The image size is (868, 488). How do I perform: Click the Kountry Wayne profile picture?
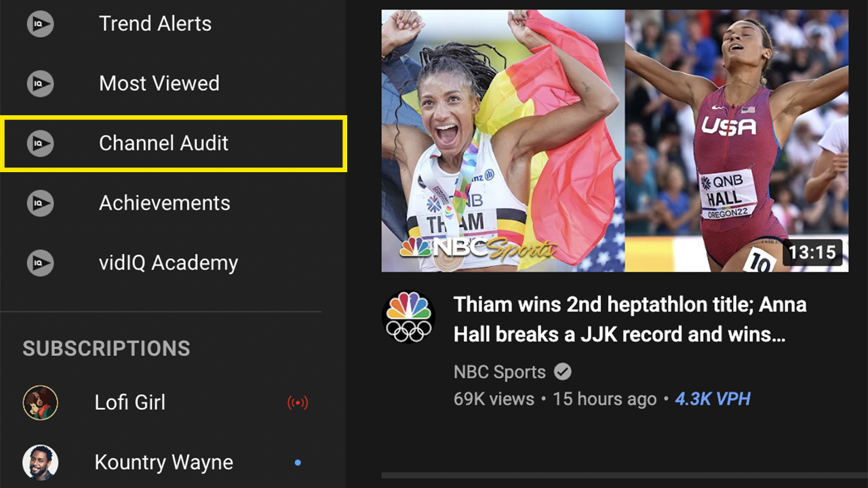40,462
